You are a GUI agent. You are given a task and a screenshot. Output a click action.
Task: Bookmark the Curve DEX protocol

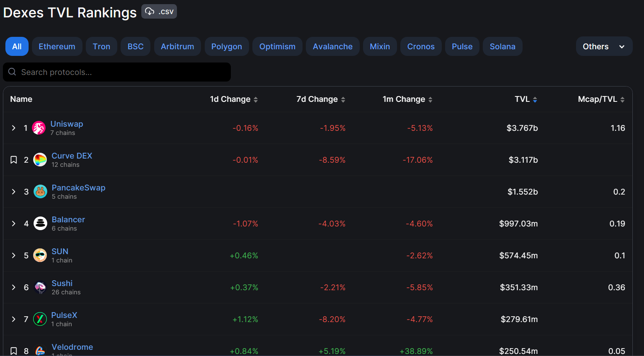[x=13, y=159]
